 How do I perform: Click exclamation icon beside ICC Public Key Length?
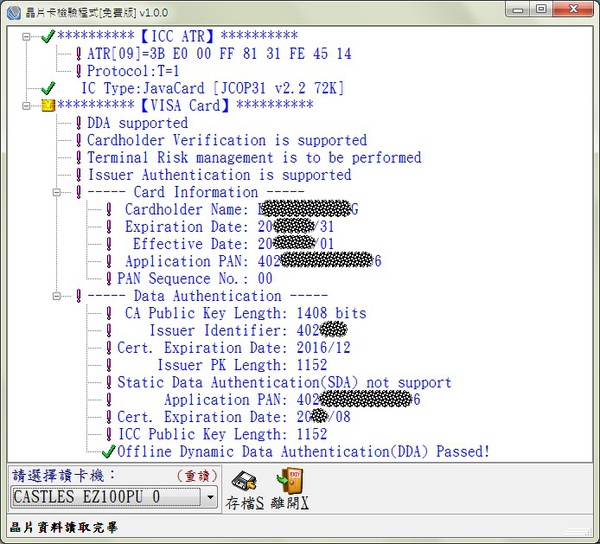click(x=109, y=434)
